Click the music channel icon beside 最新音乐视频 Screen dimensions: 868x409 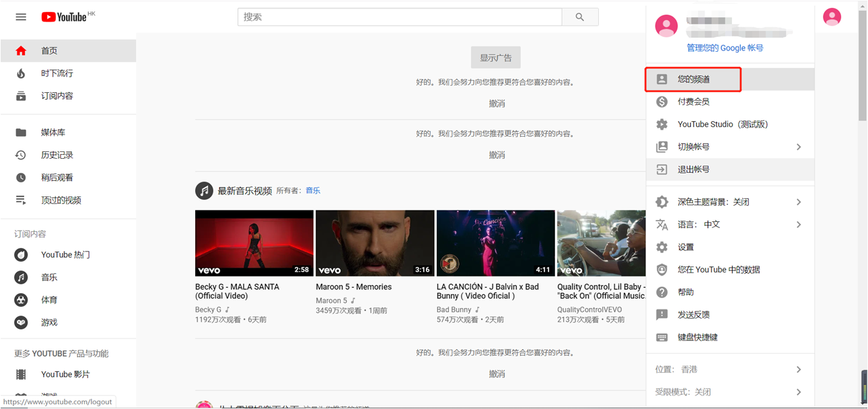[x=204, y=190]
